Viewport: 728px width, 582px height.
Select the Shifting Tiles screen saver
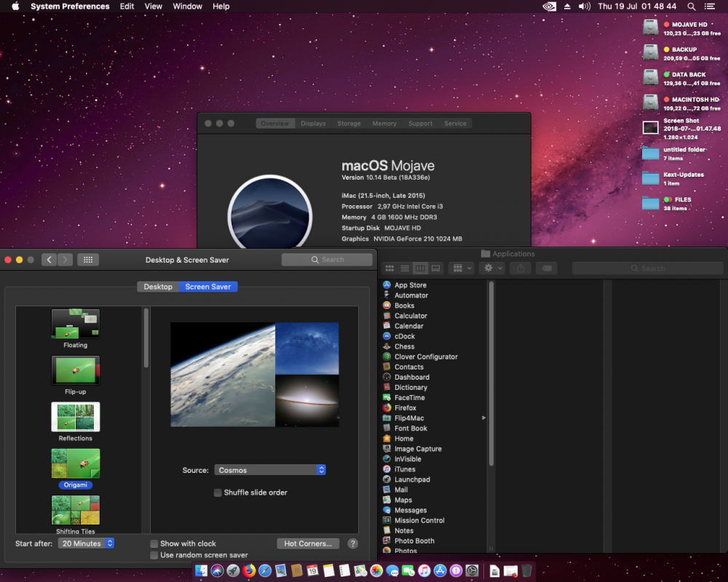(76, 514)
